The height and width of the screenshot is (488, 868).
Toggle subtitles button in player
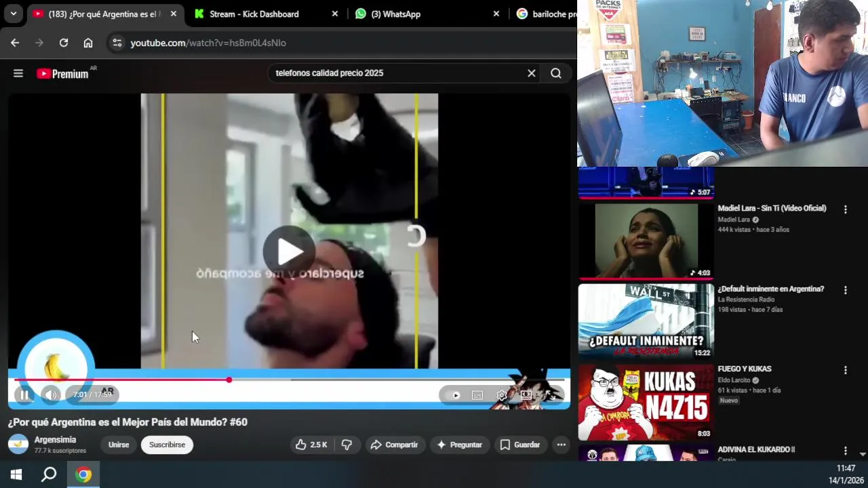point(477,395)
